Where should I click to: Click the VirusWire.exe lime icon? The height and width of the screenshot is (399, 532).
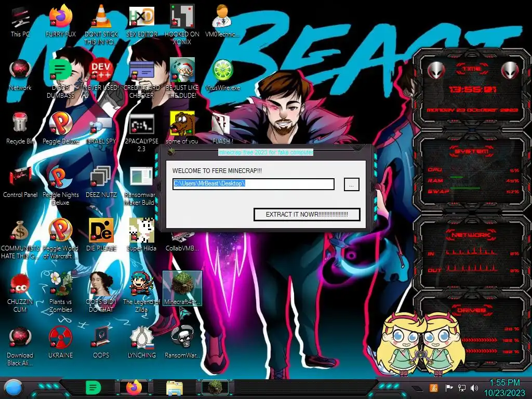tap(222, 75)
